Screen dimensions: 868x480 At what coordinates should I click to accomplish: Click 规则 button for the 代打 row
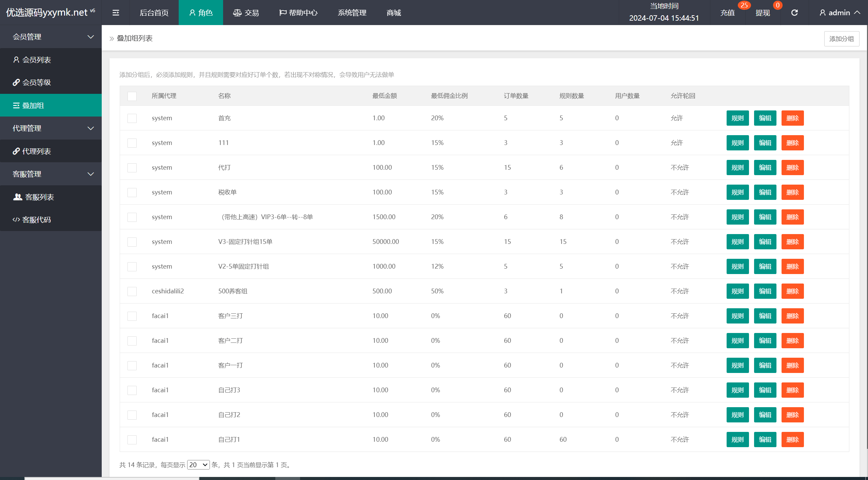point(737,168)
